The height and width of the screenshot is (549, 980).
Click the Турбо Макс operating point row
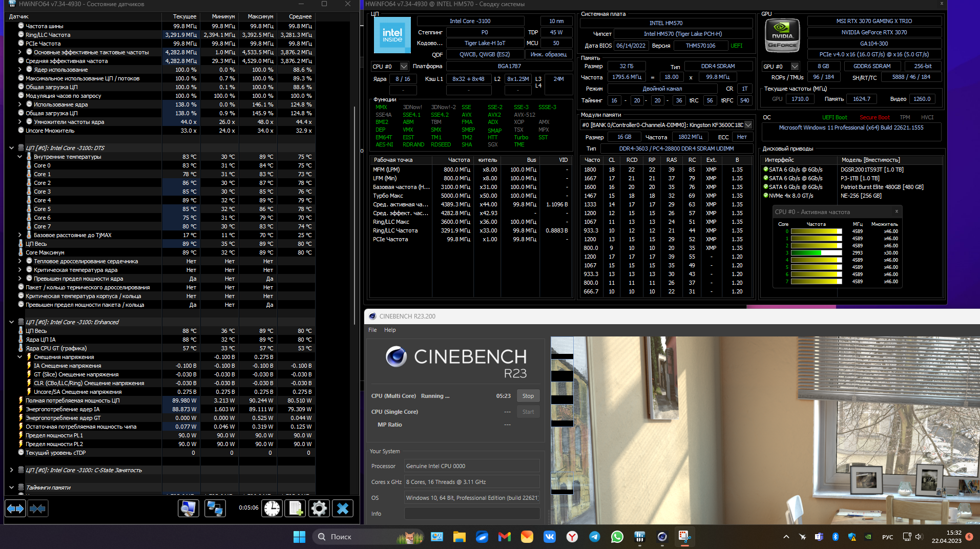[x=471, y=196]
